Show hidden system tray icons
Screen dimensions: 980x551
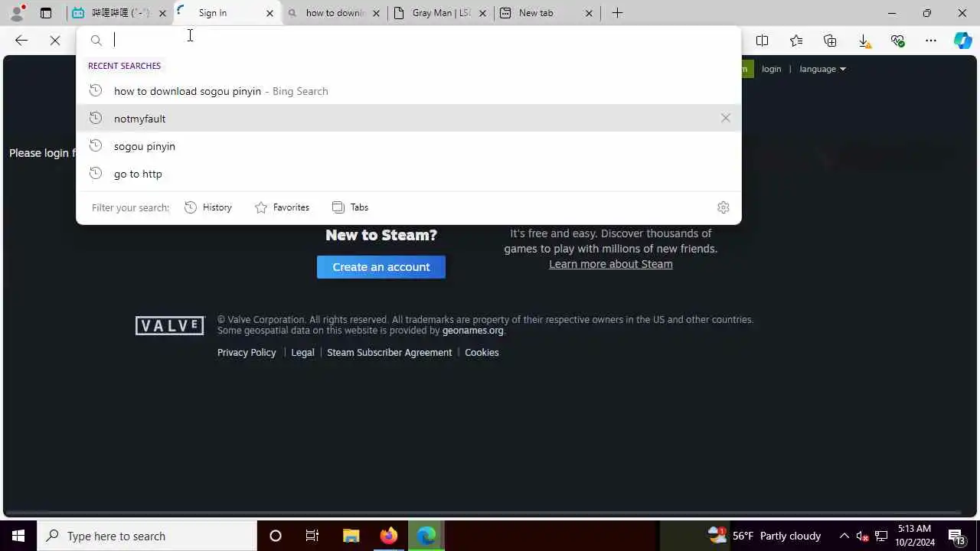coord(844,536)
